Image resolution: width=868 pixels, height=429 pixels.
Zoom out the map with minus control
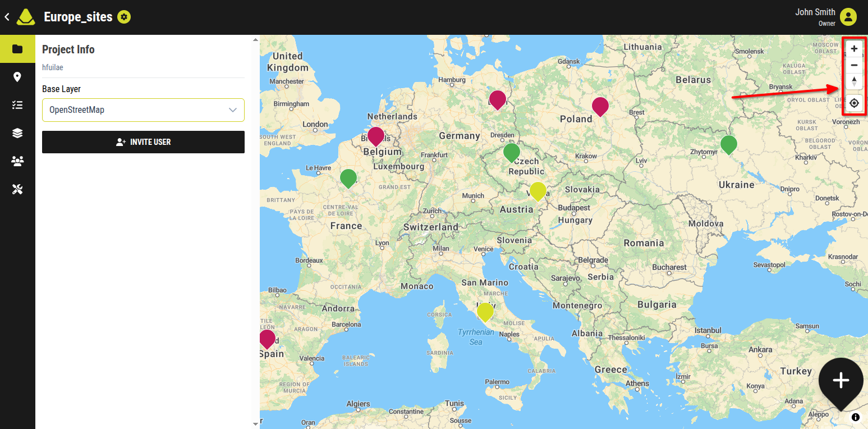click(x=854, y=65)
